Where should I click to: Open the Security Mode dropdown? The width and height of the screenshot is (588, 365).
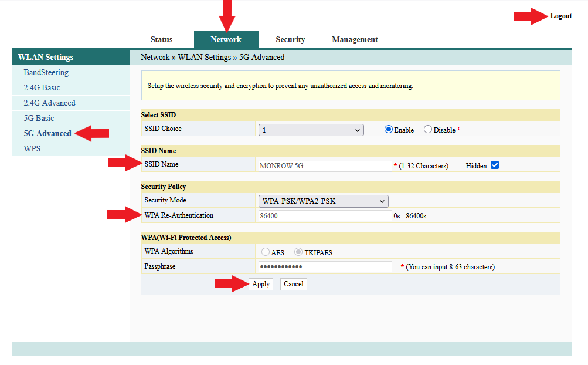pyautogui.click(x=323, y=201)
